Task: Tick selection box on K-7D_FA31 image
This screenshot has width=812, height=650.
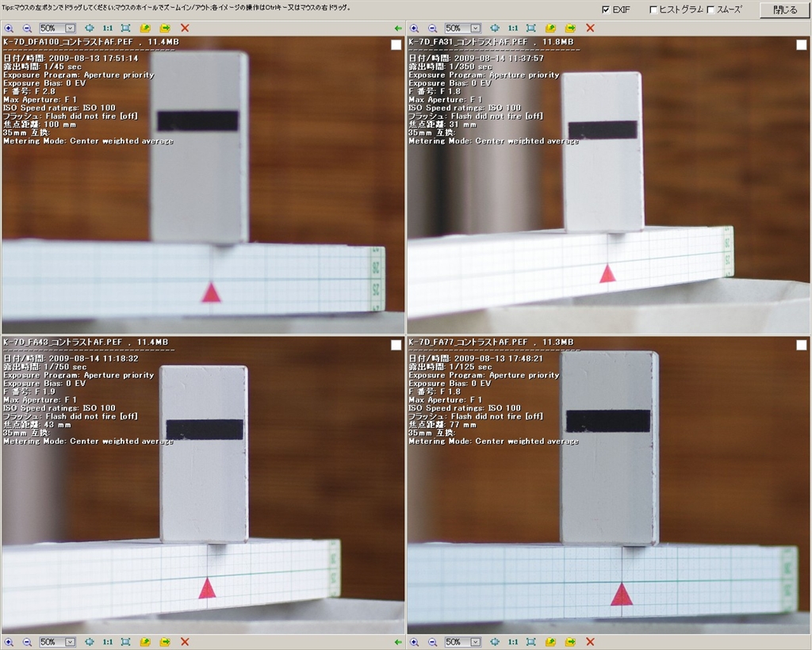Action: [x=801, y=45]
